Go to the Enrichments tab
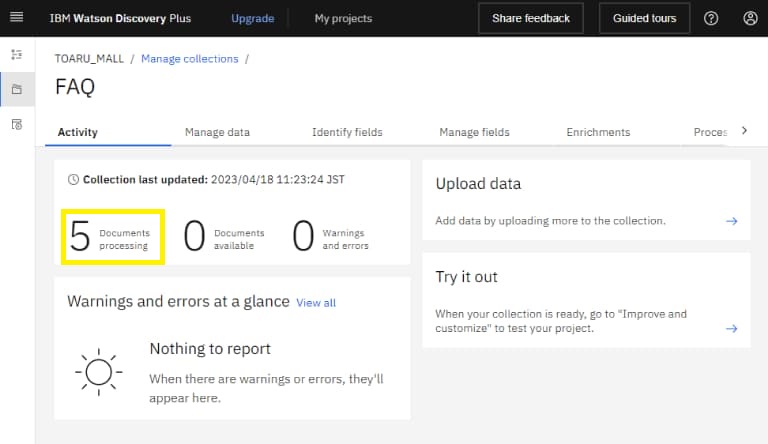Image resolution: width=768 pixels, height=444 pixels. 598,132
